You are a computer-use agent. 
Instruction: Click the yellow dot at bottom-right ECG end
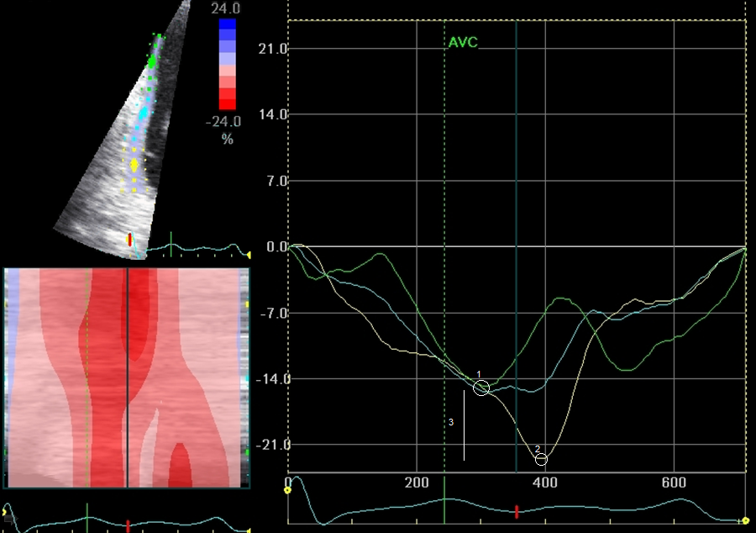(x=746, y=521)
